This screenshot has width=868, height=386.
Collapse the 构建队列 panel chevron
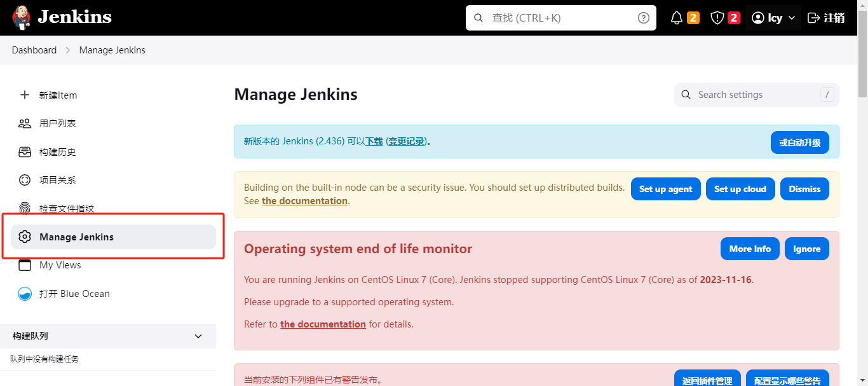point(198,336)
